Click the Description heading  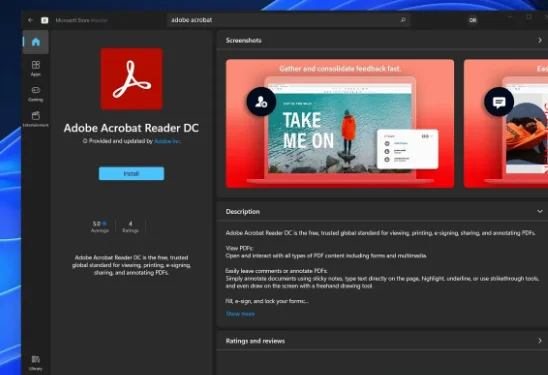[x=243, y=212]
